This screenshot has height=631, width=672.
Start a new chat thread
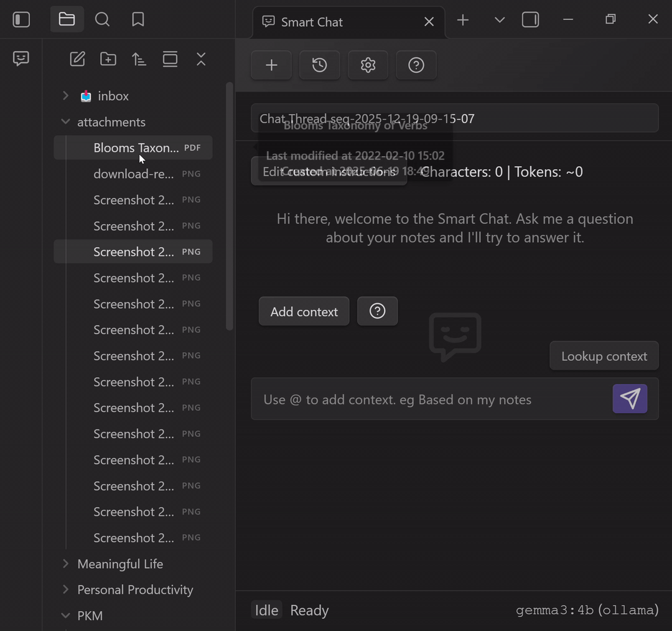coord(271,65)
